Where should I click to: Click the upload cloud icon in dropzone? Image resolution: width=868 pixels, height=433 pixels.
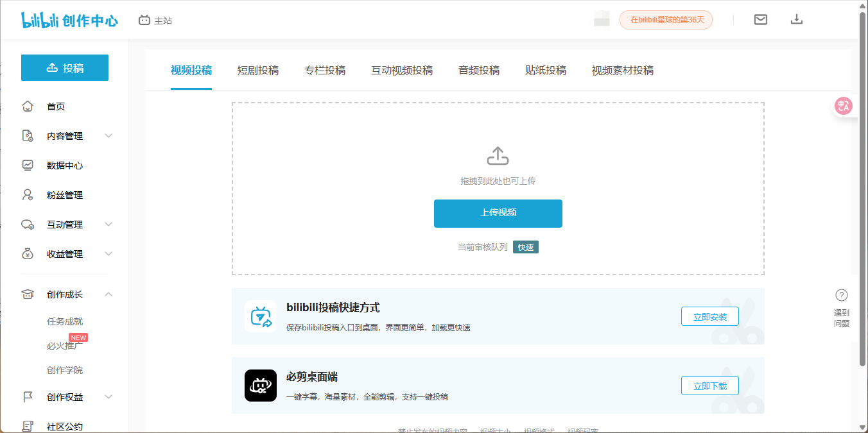498,156
